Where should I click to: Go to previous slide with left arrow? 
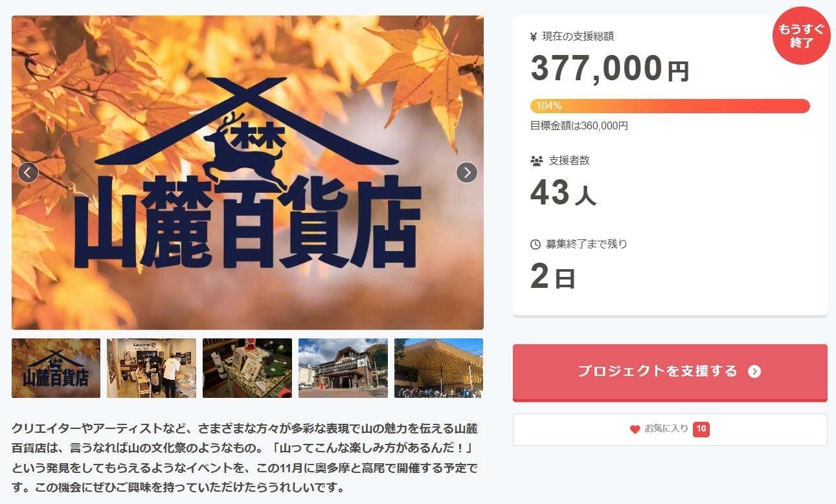point(28,172)
